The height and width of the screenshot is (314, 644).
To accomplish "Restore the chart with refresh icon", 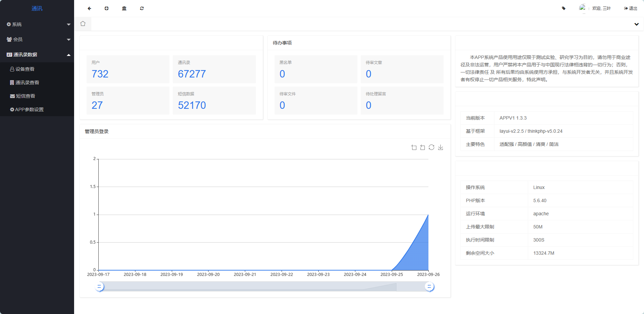I will click(x=431, y=148).
